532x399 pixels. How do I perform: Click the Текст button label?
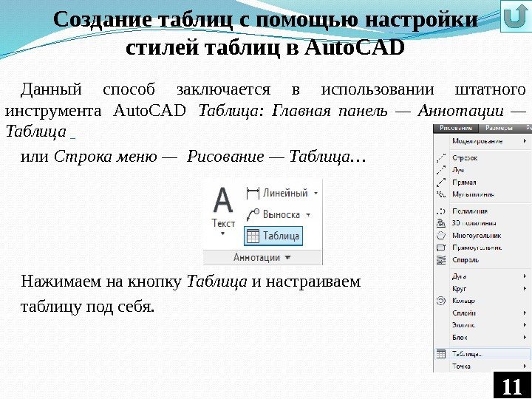223,223
